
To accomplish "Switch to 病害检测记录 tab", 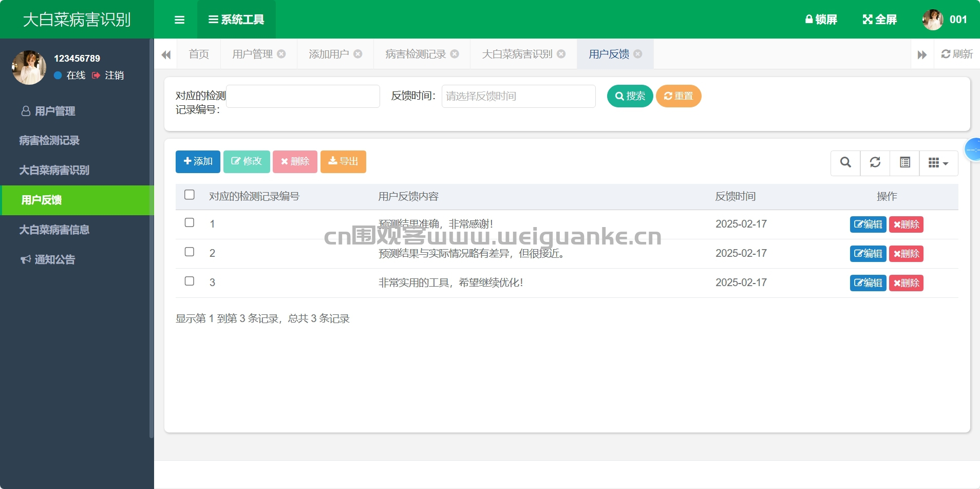I will pyautogui.click(x=416, y=54).
